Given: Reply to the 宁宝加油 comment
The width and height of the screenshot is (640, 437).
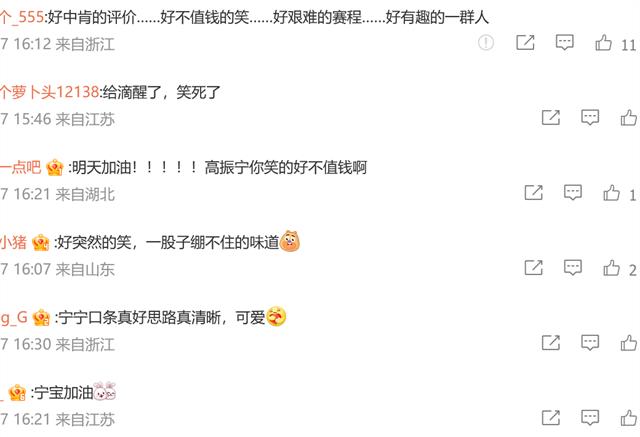Looking at the screenshot, I should (590, 418).
